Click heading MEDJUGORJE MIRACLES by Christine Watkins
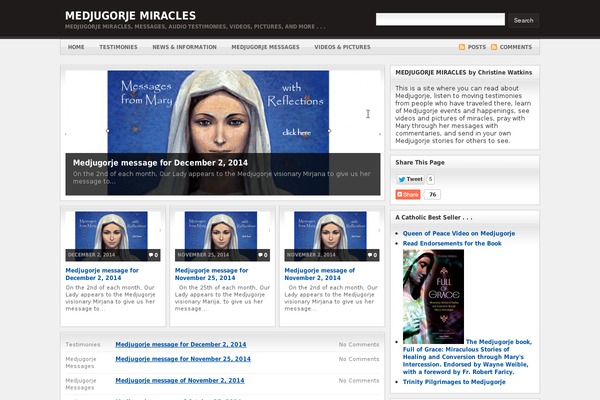Image resolution: width=600 pixels, height=400 pixels. pyautogui.click(x=463, y=72)
